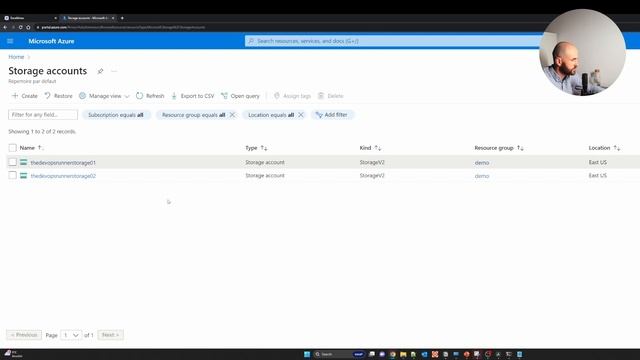The height and width of the screenshot is (360, 640).
Task: Close the Storage accounts browser tab
Action: point(113,18)
